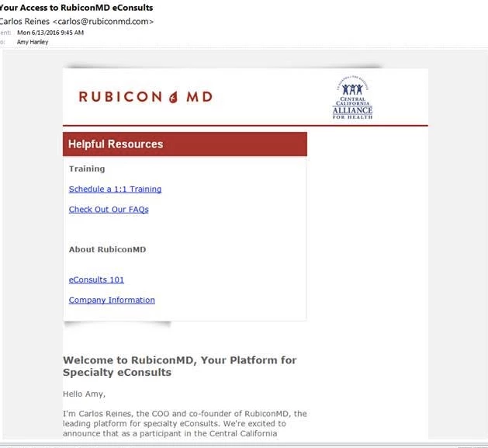Open the Check Out Our FAQs link
This screenshot has width=488, height=448.
pos(109,210)
